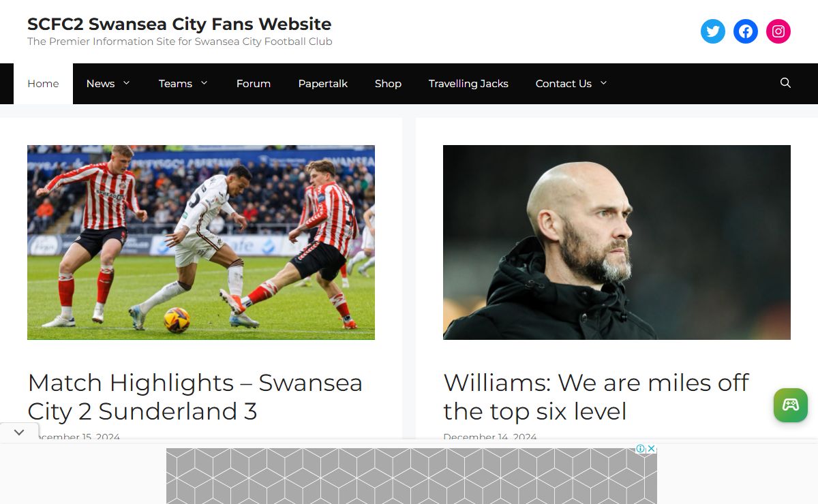Open the ad info icon
Image resolution: width=818 pixels, height=504 pixels.
(x=641, y=449)
